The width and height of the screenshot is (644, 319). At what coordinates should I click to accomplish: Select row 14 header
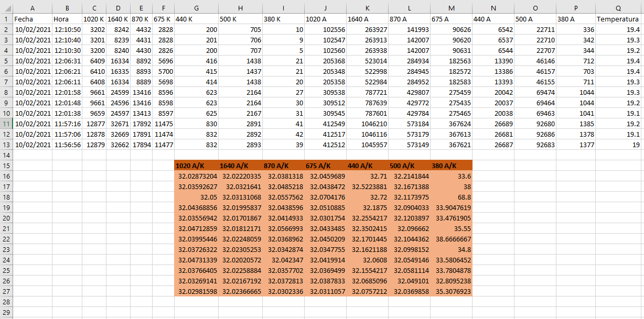click(6, 155)
